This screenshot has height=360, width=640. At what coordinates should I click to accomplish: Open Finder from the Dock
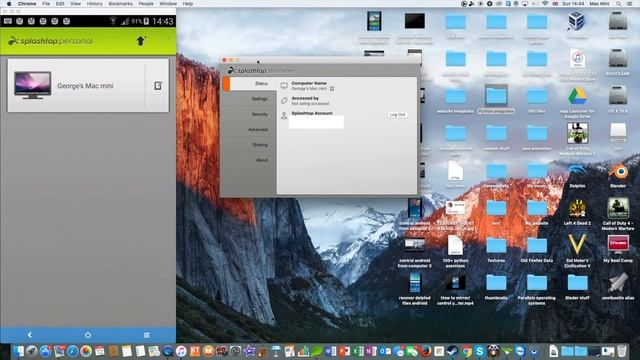[19, 351]
